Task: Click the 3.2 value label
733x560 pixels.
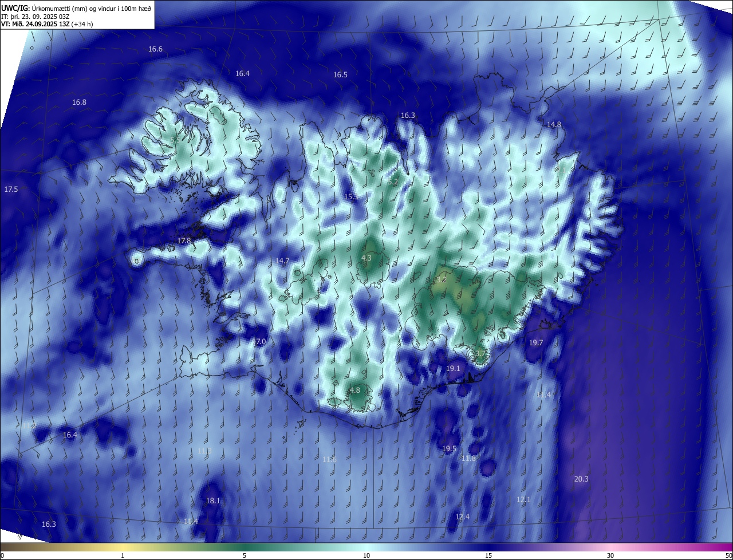Action: coord(441,280)
